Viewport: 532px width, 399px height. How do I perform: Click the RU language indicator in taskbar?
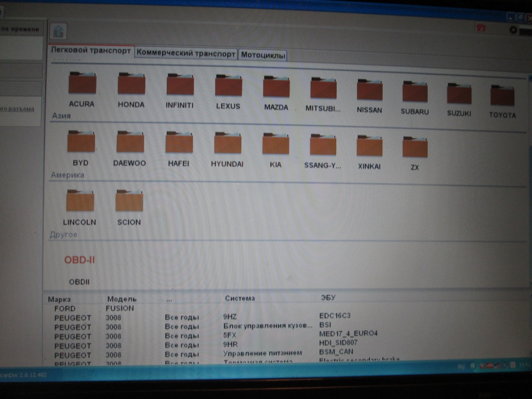(461, 366)
